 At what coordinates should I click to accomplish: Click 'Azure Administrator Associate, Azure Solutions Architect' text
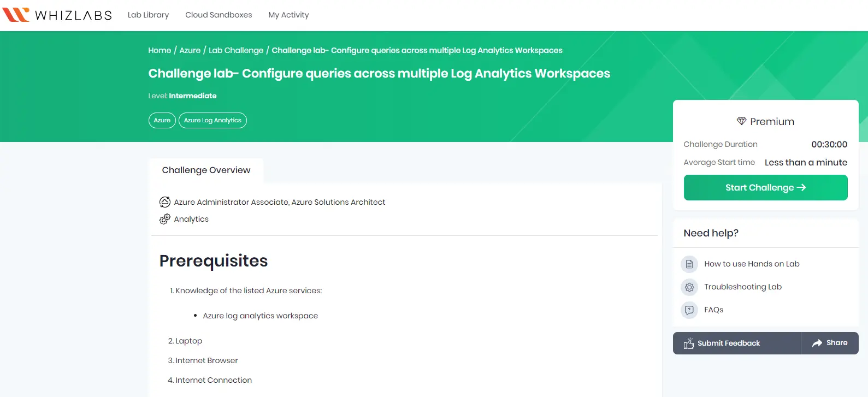click(280, 202)
